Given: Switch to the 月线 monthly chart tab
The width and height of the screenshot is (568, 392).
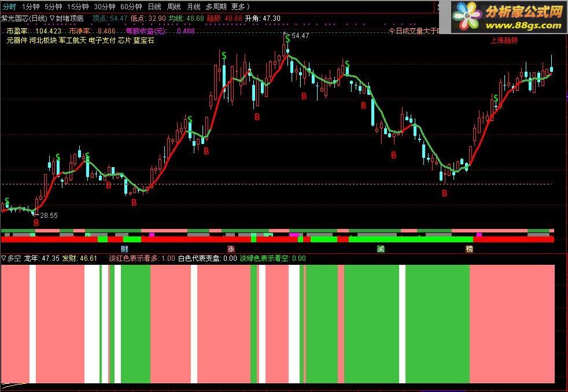Looking at the screenshot, I should pyautogui.click(x=193, y=6).
